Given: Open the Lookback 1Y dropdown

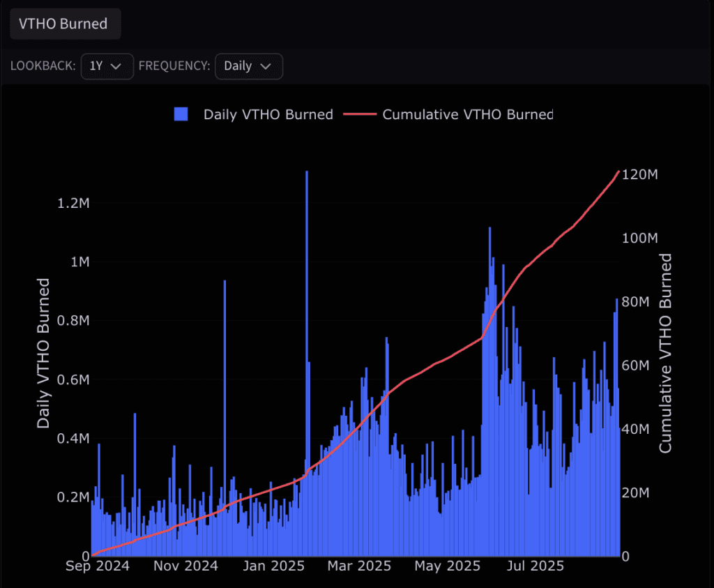Looking at the screenshot, I should [107, 66].
